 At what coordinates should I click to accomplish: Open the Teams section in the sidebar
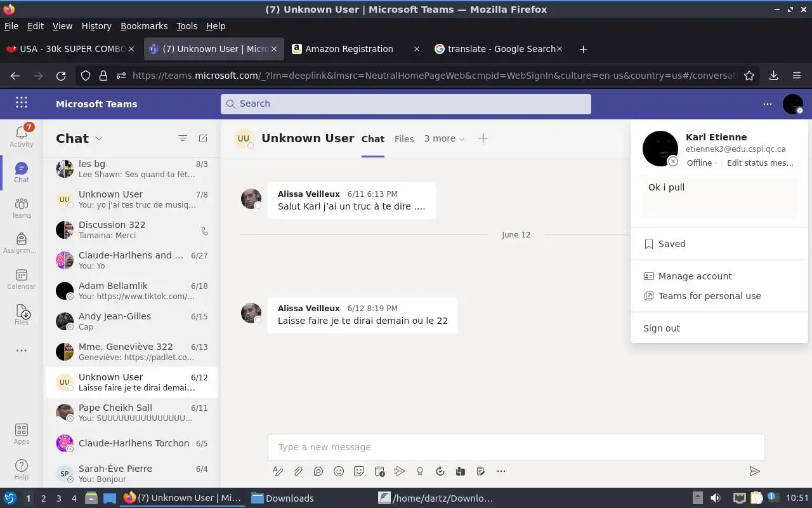[22, 208]
